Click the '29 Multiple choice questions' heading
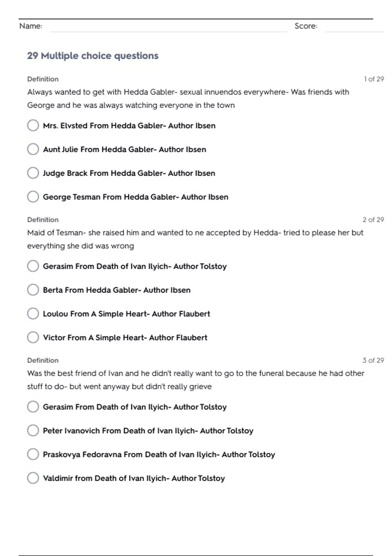392x556 pixels. 93,56
